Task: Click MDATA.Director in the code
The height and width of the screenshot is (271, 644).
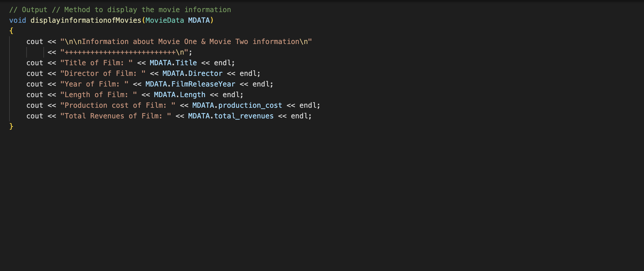Action: tap(192, 73)
